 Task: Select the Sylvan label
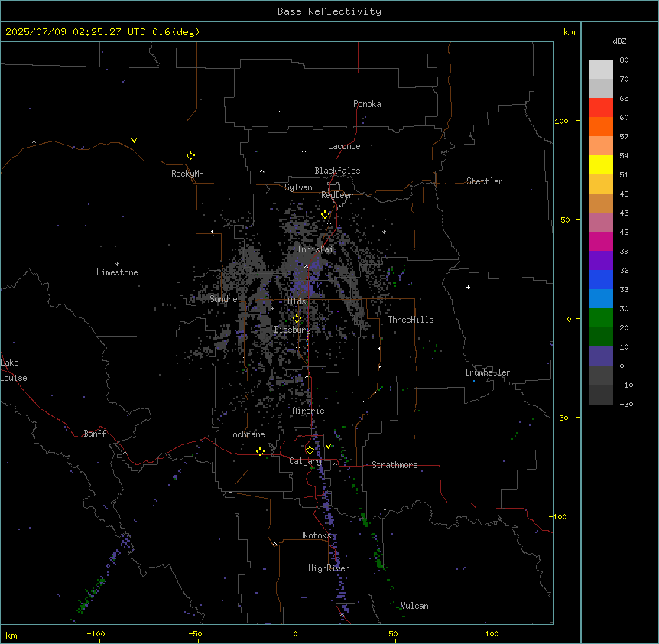[298, 187]
